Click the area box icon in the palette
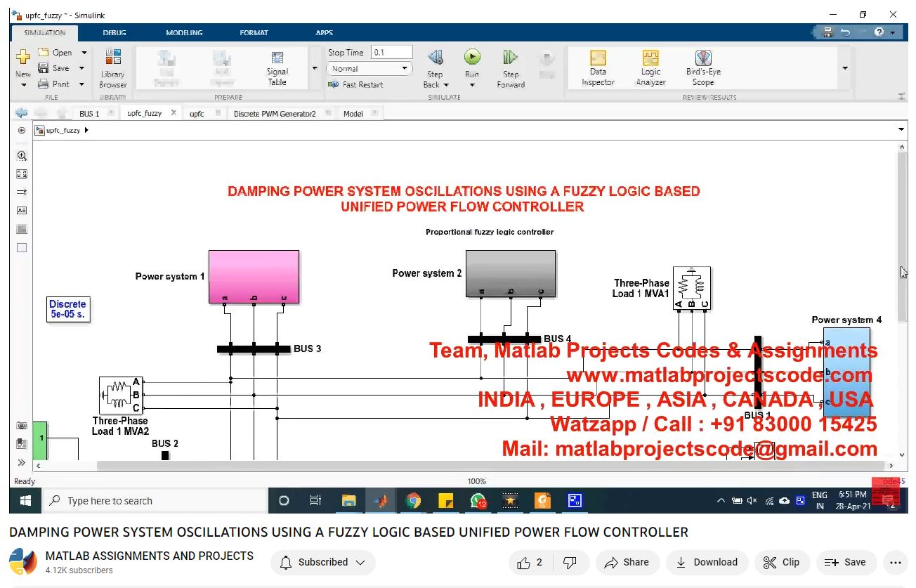Image resolution: width=916 pixels, height=588 pixels. [22, 247]
